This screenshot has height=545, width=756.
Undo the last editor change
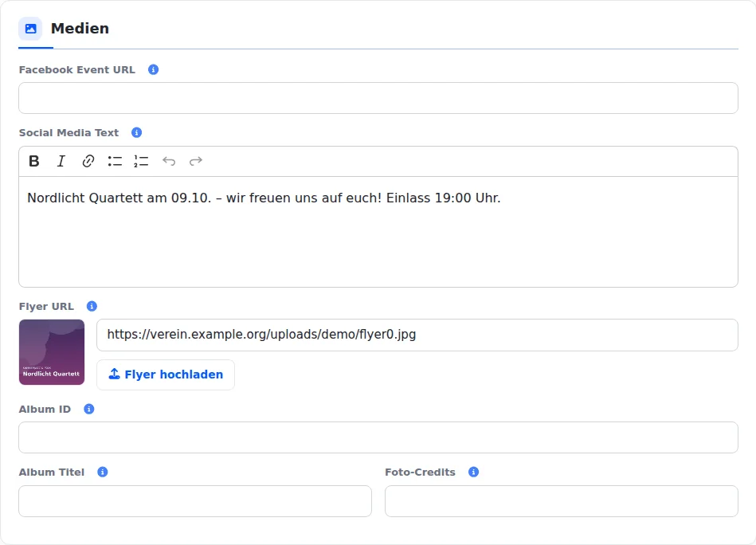click(x=169, y=161)
